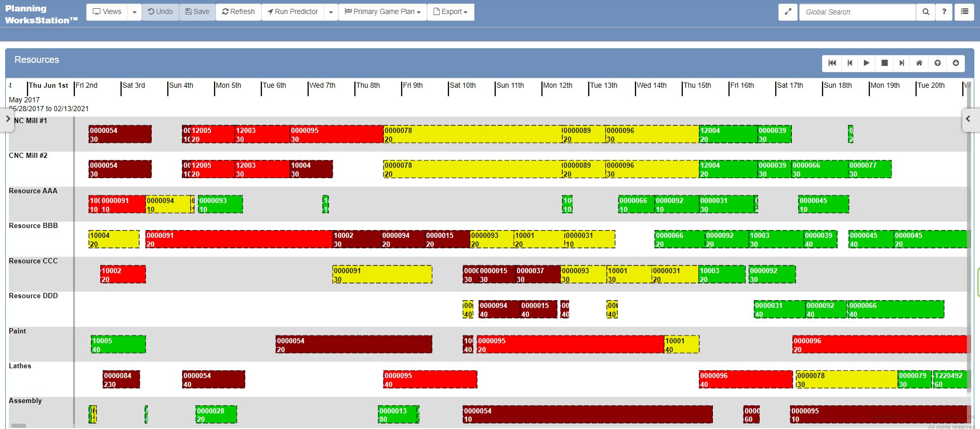Step forward one step in the timeline

(x=902, y=63)
